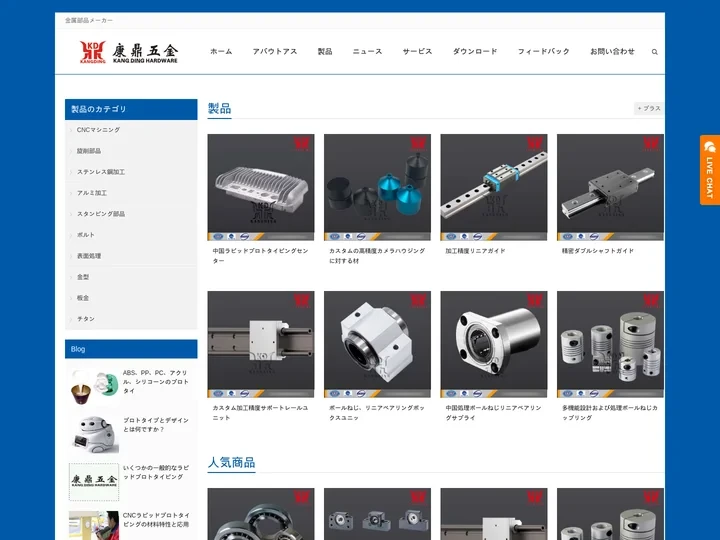Image resolution: width=720 pixels, height=540 pixels.
Task: Click the search magnifier icon in header
Action: pos(654,52)
